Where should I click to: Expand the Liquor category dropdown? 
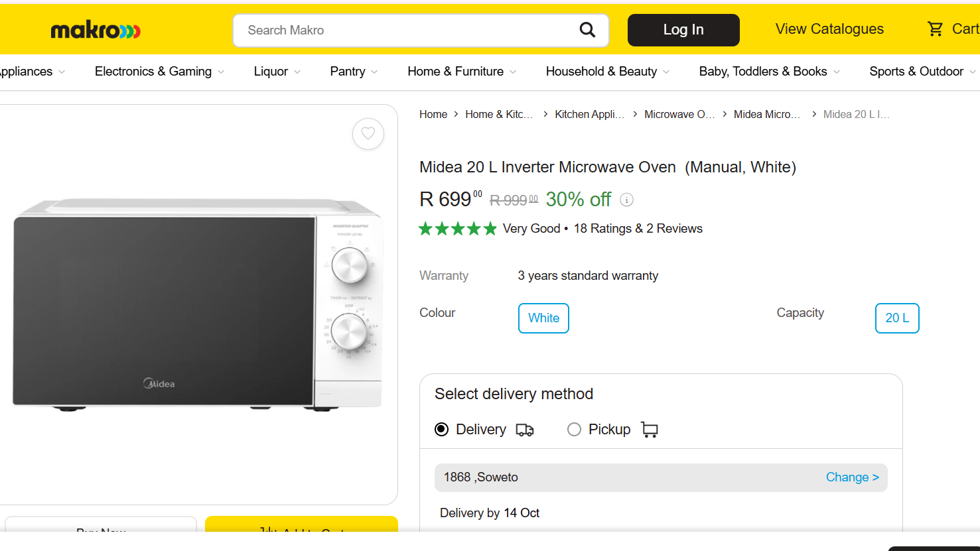pos(277,72)
